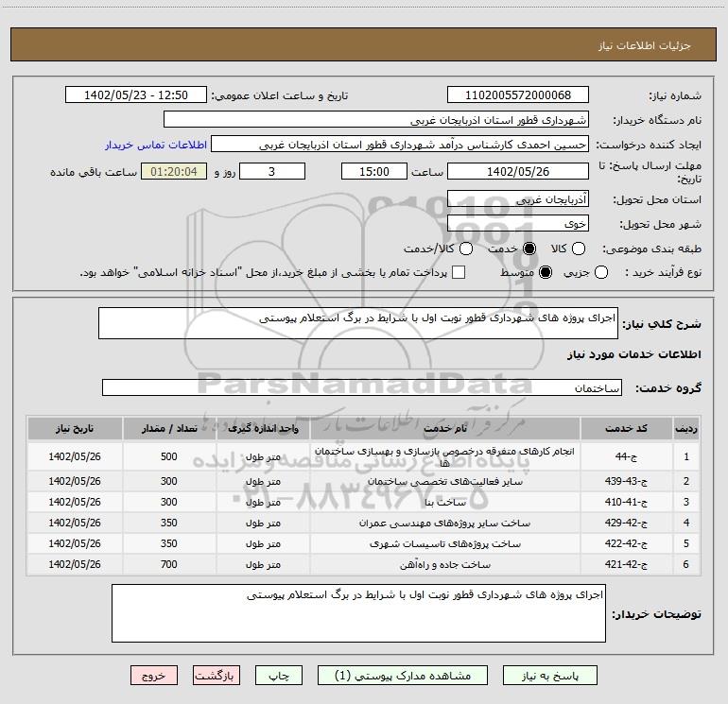This screenshot has width=728, height=704.
Task: Click the نام دستگاه خریدار field
Action: coord(376,120)
